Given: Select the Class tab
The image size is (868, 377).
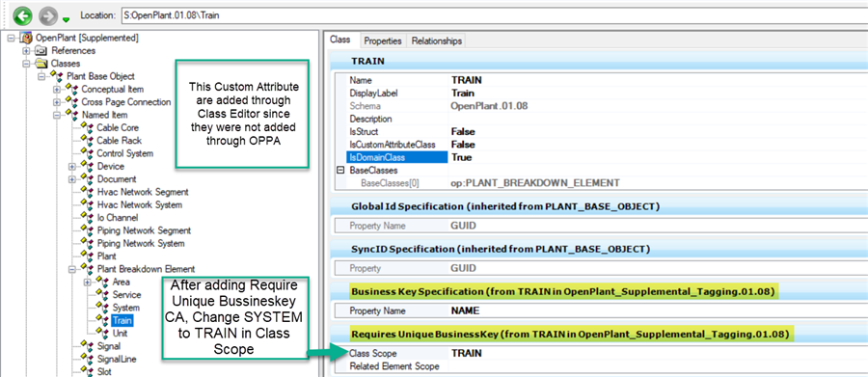Looking at the screenshot, I should coord(339,40).
